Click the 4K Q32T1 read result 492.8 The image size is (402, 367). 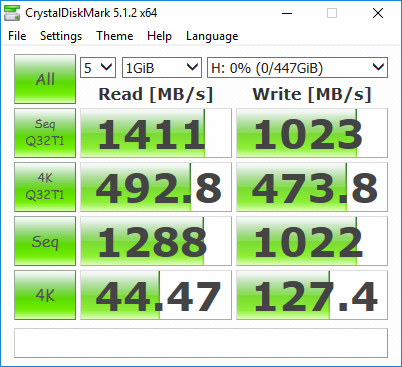pos(156,187)
